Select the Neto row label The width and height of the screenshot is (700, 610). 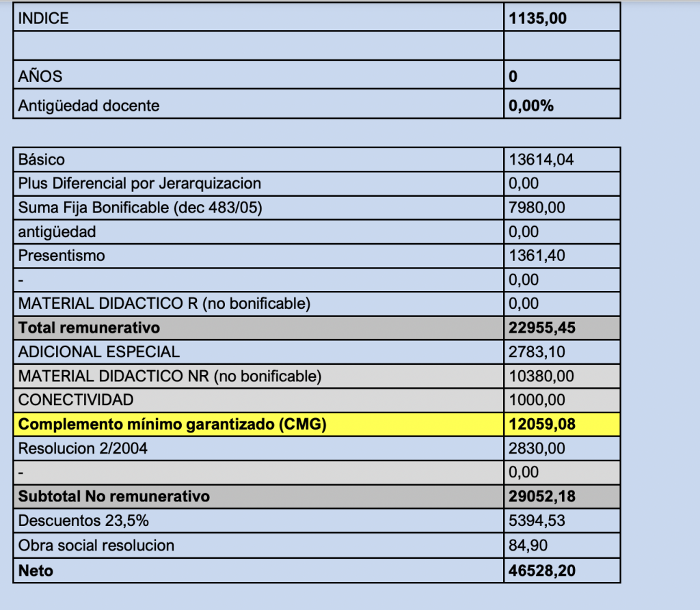pos(36,571)
